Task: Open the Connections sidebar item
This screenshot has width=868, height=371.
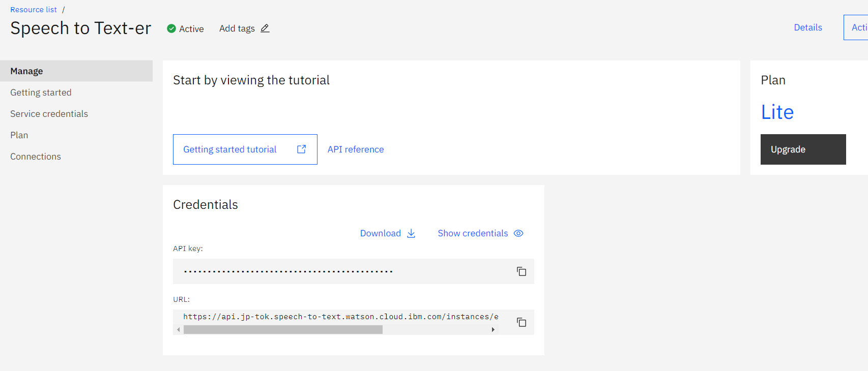Action: [36, 157]
